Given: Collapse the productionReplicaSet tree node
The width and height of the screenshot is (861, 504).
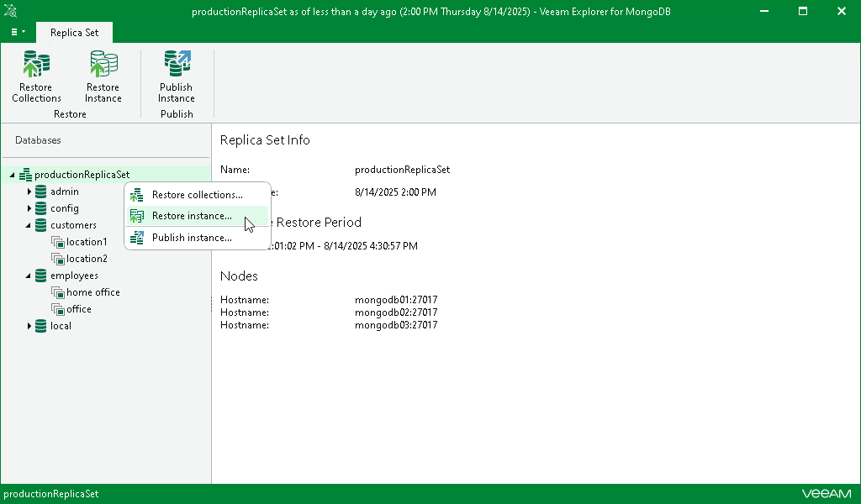Looking at the screenshot, I should click(12, 175).
